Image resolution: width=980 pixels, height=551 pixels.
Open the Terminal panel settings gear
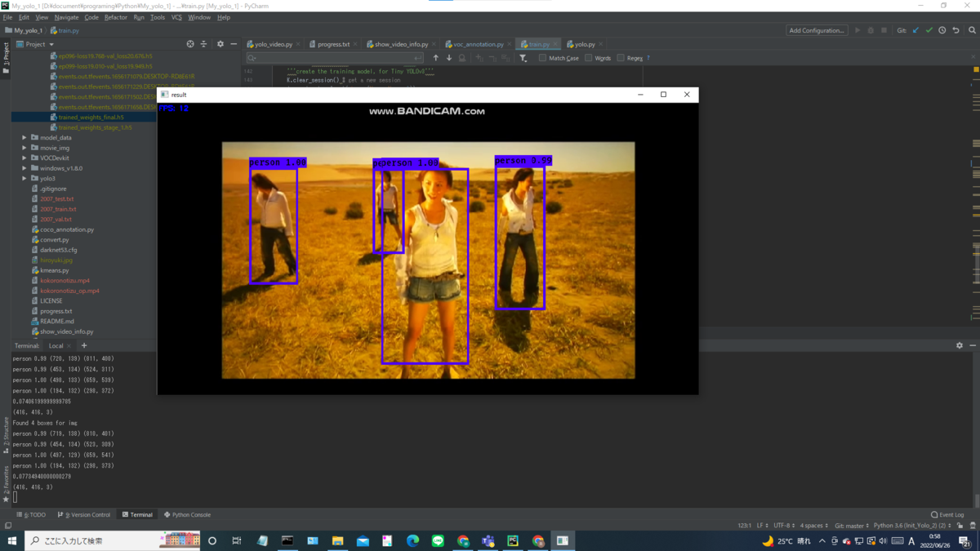960,345
